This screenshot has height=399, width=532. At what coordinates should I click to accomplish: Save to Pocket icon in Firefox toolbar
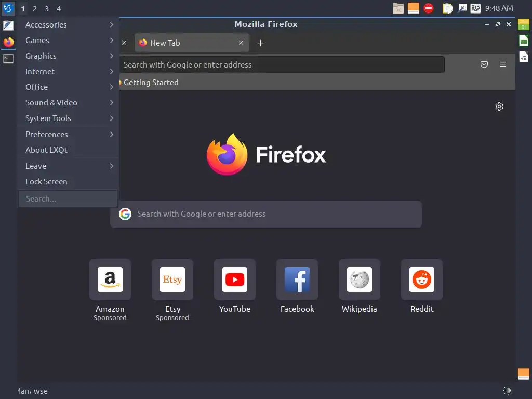(x=484, y=64)
